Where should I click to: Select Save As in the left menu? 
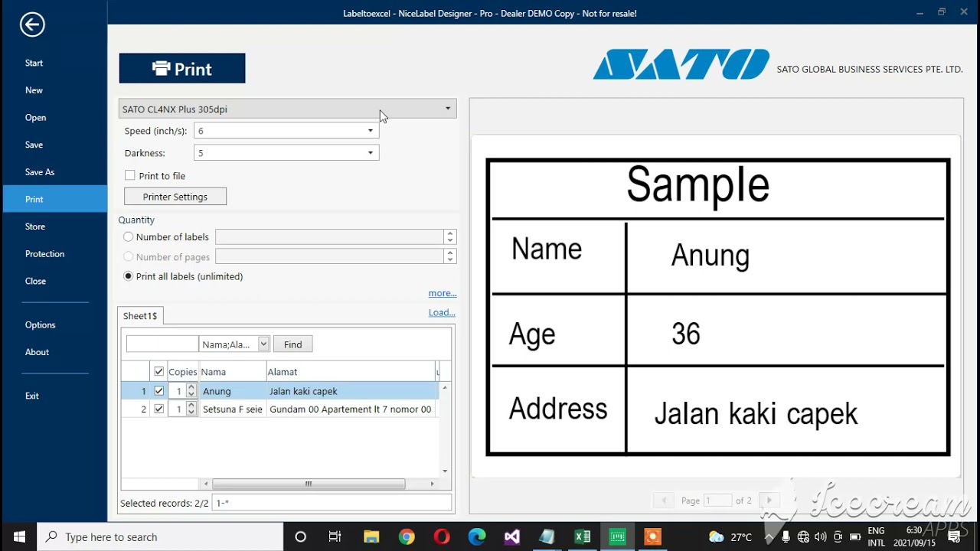[40, 172]
